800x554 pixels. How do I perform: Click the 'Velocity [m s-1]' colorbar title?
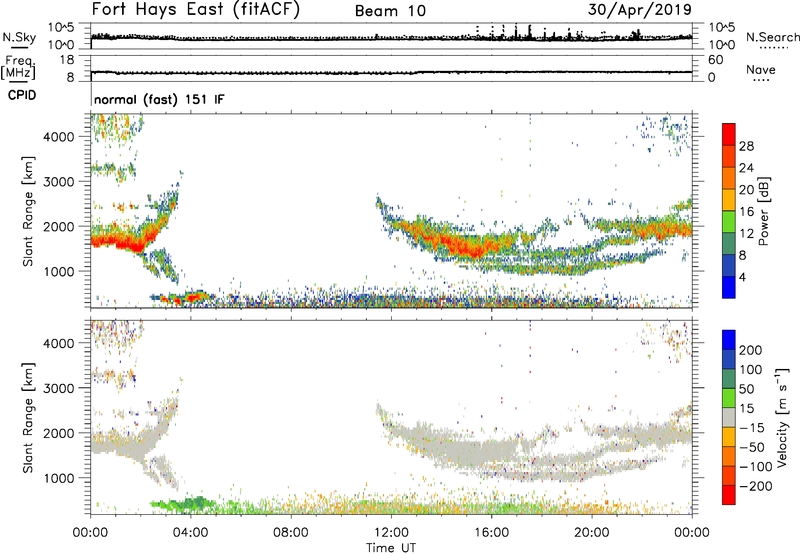click(x=782, y=417)
